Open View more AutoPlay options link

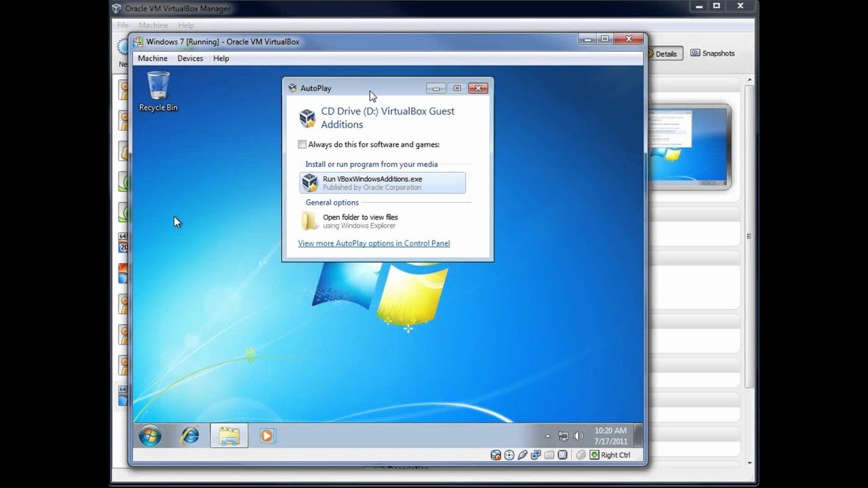(x=374, y=243)
